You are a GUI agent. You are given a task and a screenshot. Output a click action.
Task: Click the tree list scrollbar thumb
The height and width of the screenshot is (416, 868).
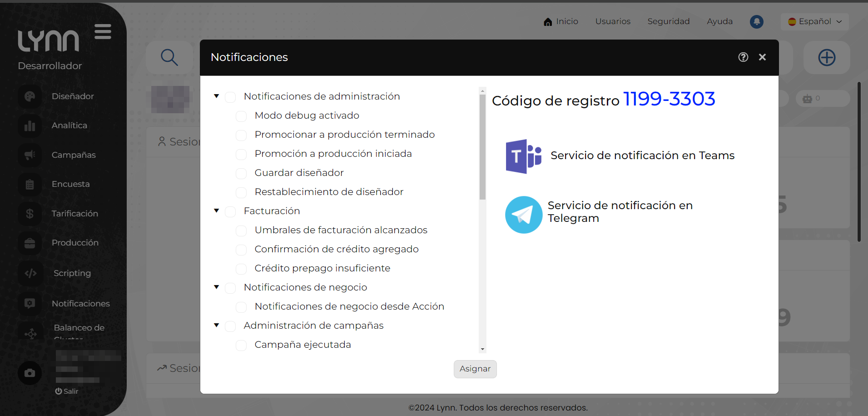(x=482, y=147)
